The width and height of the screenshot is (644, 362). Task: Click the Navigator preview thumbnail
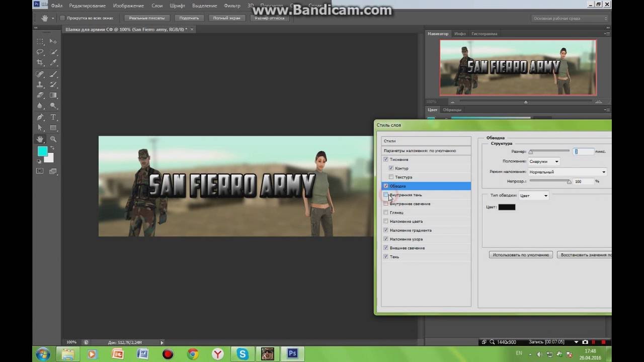point(518,67)
